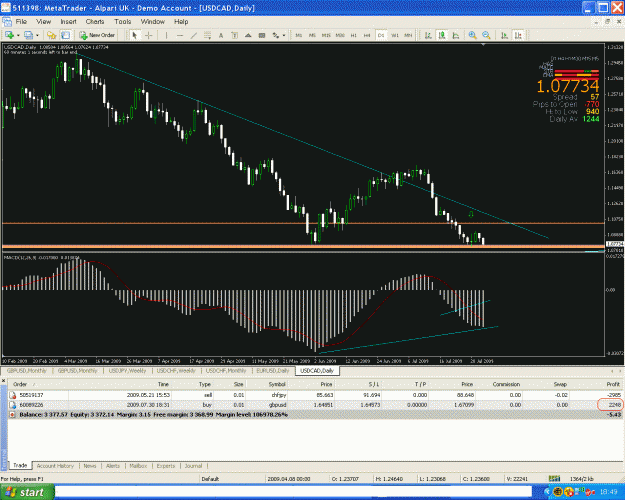Viewport: 625px width, 500px height.
Task: Open the Account History terminal tab
Action: coord(55,466)
